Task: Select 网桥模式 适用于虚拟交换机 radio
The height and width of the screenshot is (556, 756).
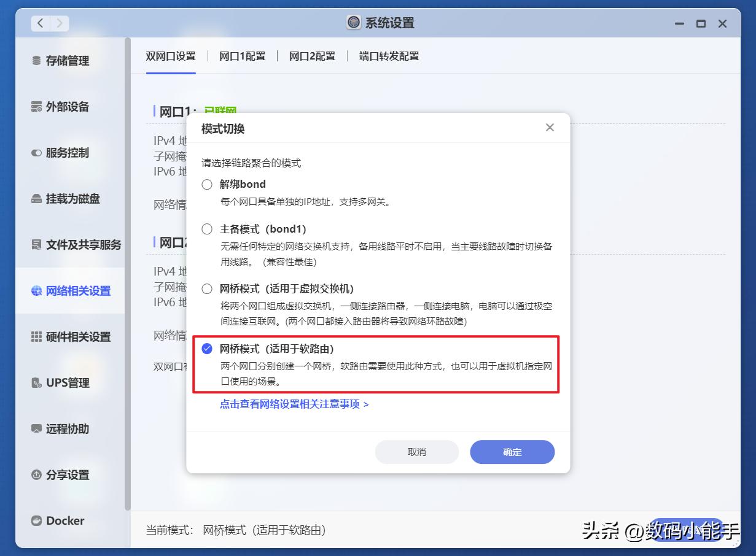Action: click(207, 289)
